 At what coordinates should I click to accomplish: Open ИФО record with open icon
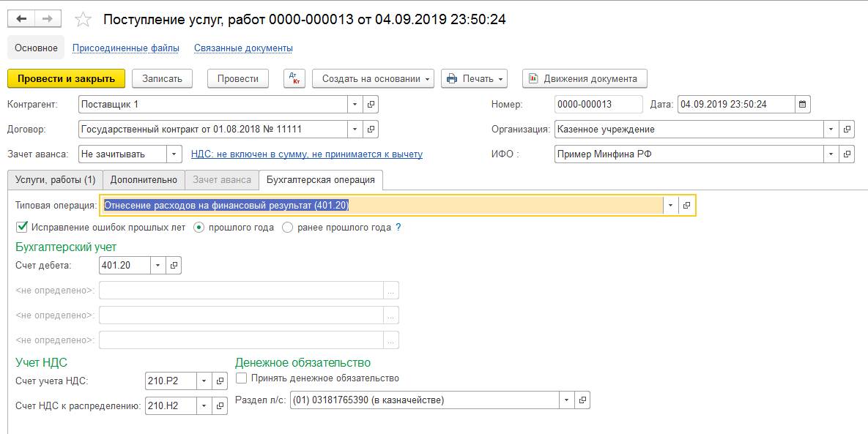847,154
